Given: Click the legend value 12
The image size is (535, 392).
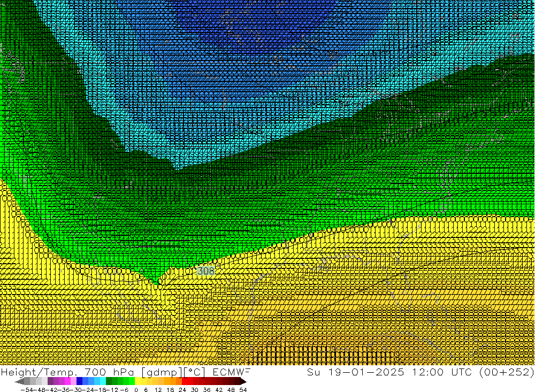Looking at the screenshot, I should click(x=158, y=390).
